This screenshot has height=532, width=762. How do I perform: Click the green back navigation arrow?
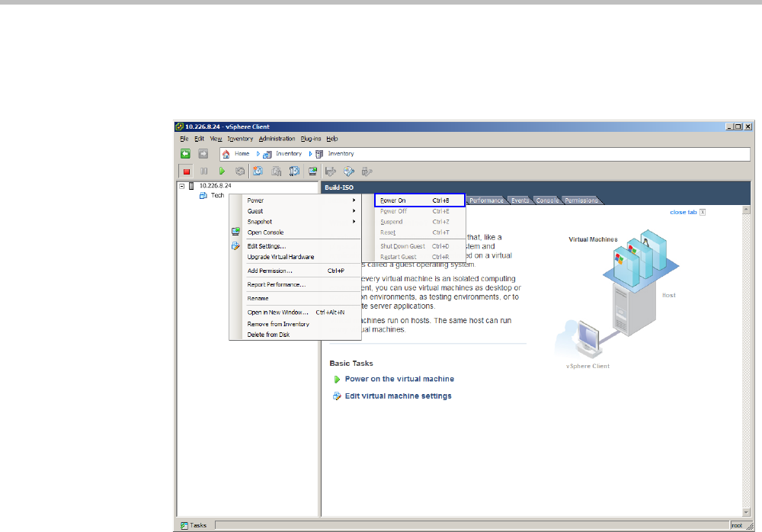[185, 153]
